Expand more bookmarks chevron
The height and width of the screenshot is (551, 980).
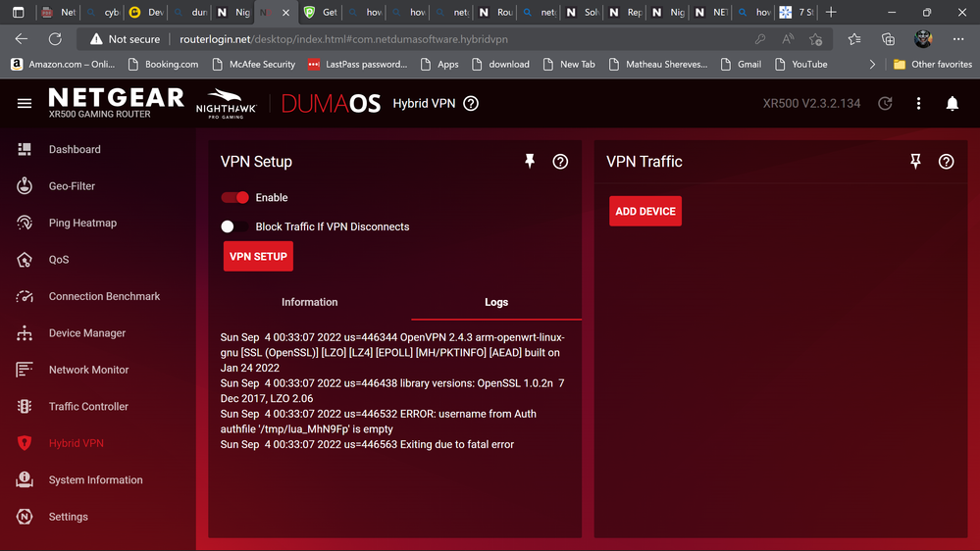coord(872,65)
